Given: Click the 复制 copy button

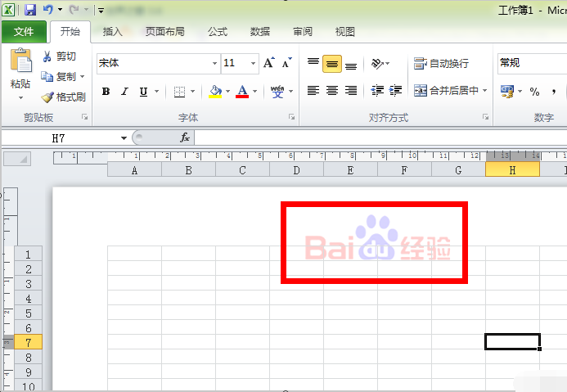Looking at the screenshot, I should click(x=59, y=77).
